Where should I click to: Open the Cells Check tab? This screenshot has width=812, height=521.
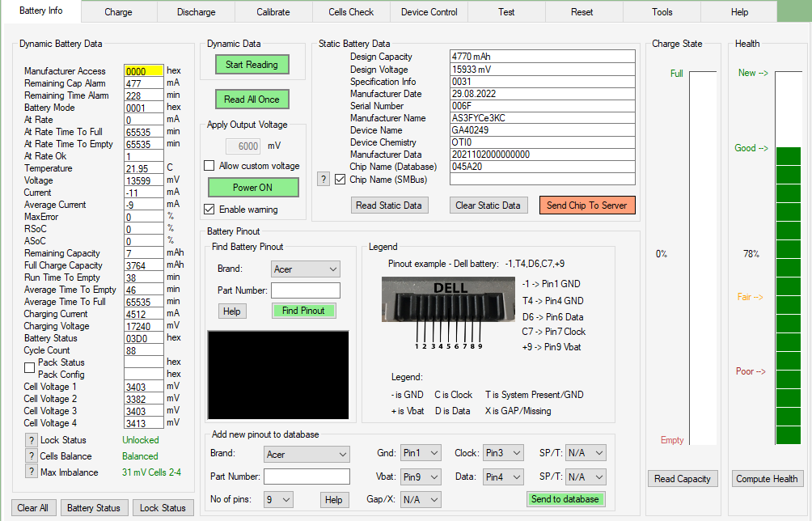coord(351,12)
